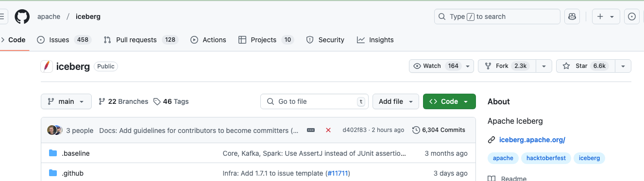Open the Insights tab

click(375, 40)
